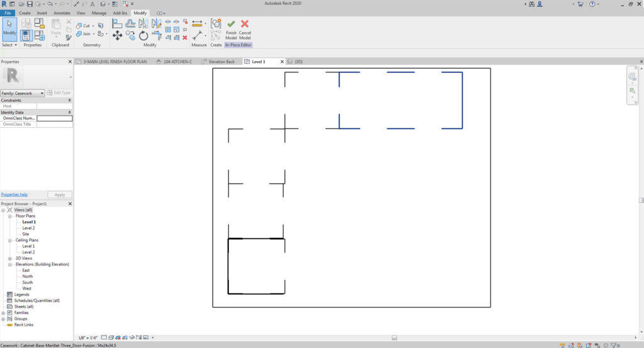Open the Properties help link

(14, 194)
